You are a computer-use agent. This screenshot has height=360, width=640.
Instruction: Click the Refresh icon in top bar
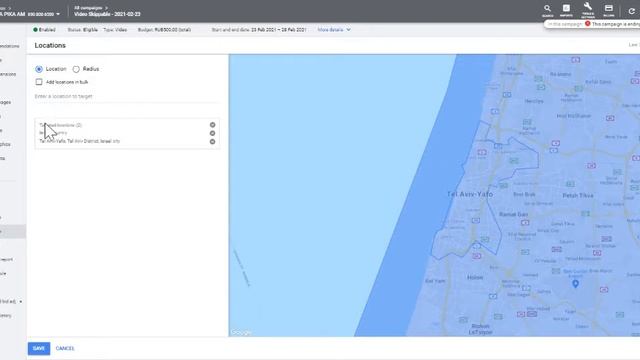pos(632,11)
